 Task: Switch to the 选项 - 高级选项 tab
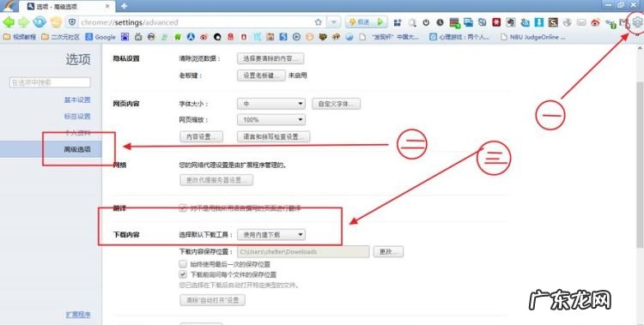pos(66,7)
